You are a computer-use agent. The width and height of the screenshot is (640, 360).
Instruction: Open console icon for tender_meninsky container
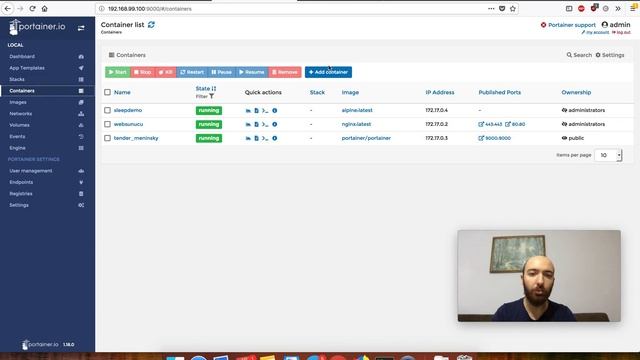[x=265, y=138]
